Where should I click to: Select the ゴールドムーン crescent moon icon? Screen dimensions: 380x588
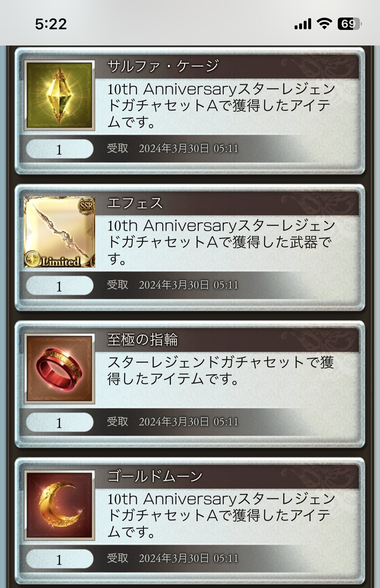59,505
